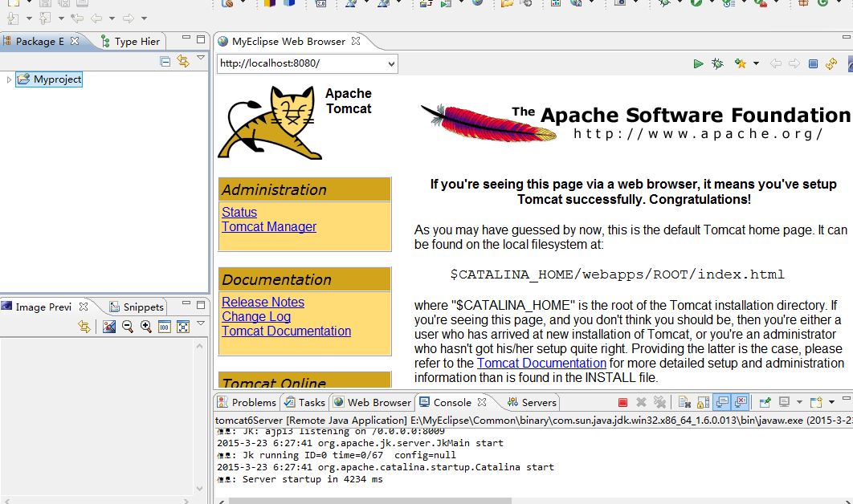Click the '$CATALINA_HOME/webapps/ROOT/index.html' path text
The height and width of the screenshot is (504, 853).
tap(617, 274)
